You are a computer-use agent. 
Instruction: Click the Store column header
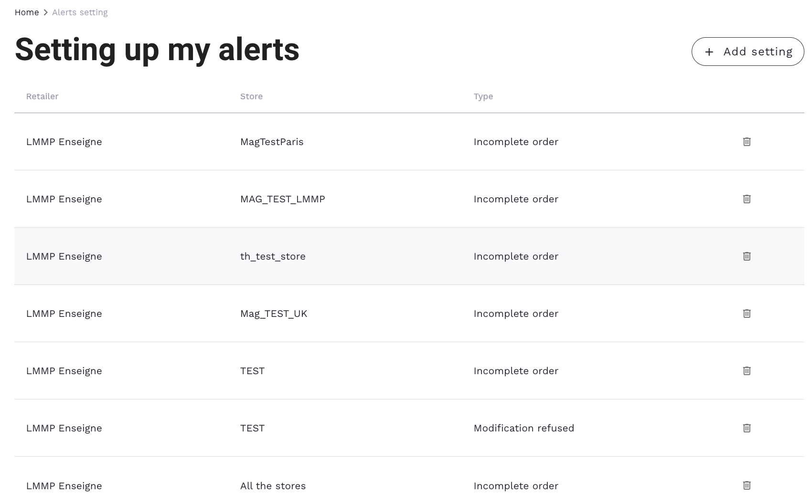tap(251, 96)
